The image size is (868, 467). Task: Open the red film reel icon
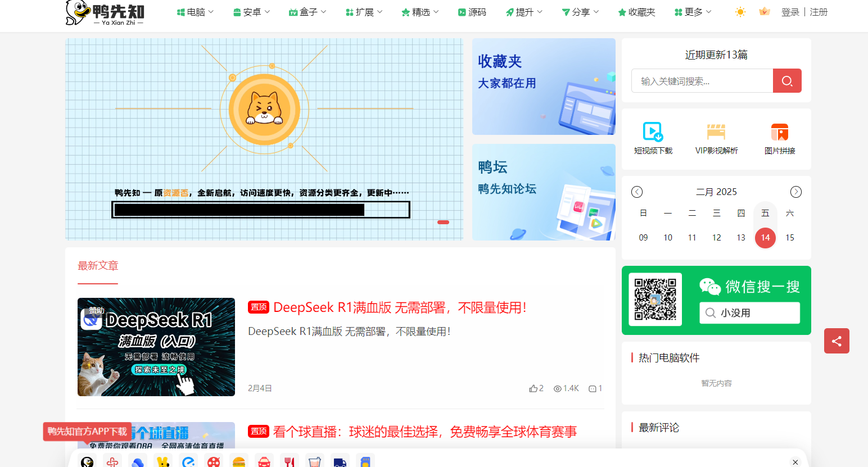coord(214,462)
